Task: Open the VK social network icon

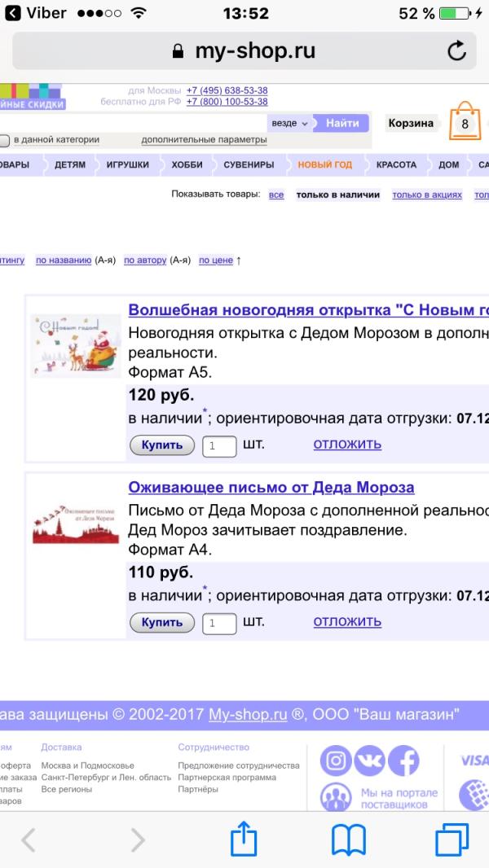Action: pos(369,761)
